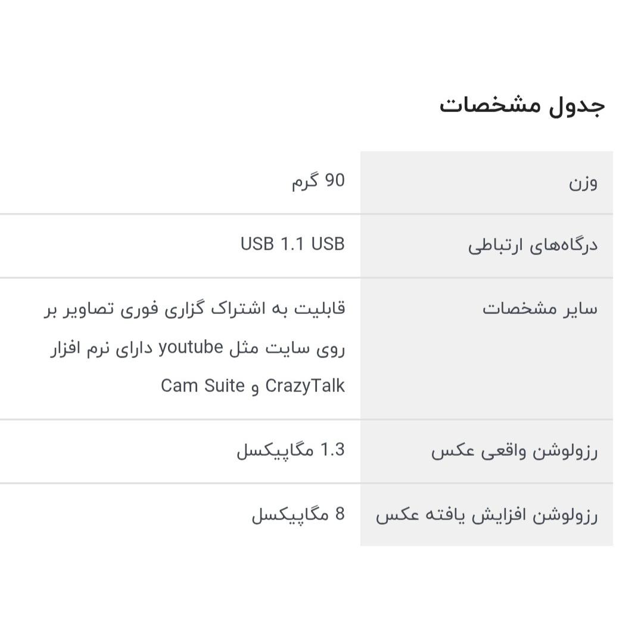Click '1.1' in the USB value
This screenshot has height=644, width=644.
click(x=292, y=244)
